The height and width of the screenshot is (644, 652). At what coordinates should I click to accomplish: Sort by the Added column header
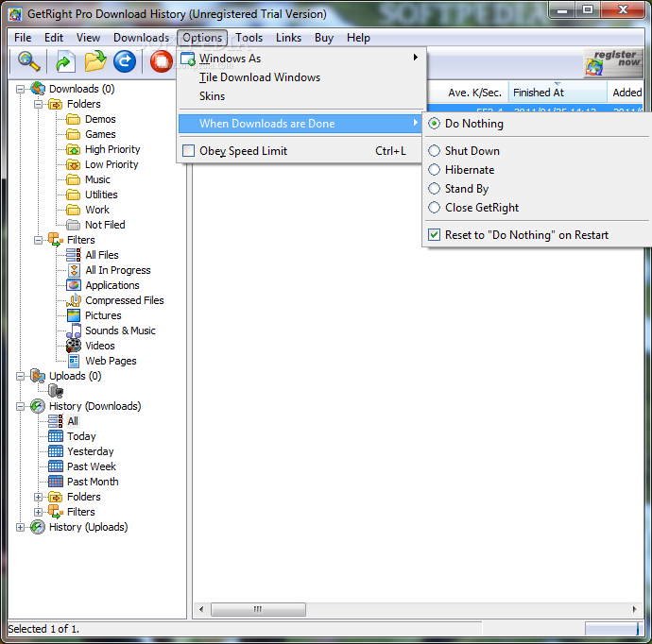pos(626,93)
